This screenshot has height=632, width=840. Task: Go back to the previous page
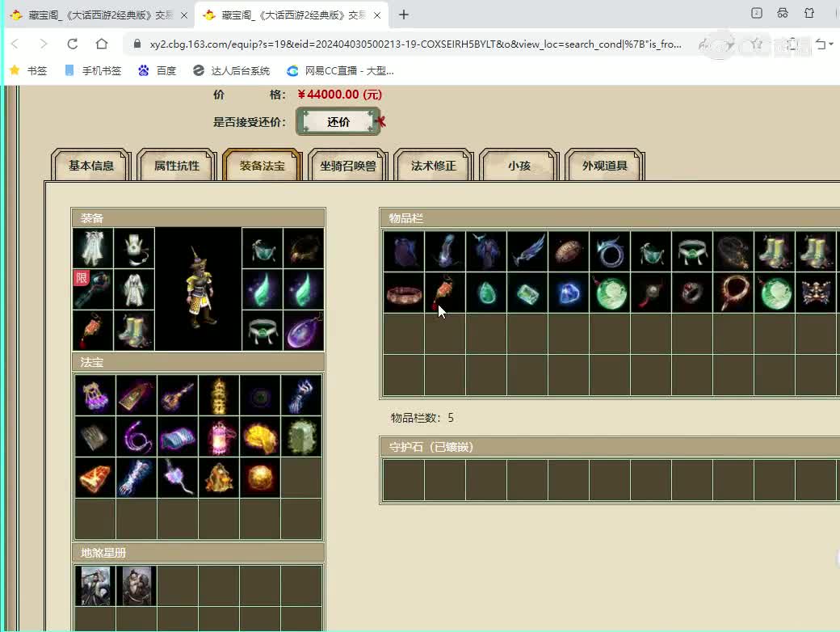pyautogui.click(x=15, y=44)
